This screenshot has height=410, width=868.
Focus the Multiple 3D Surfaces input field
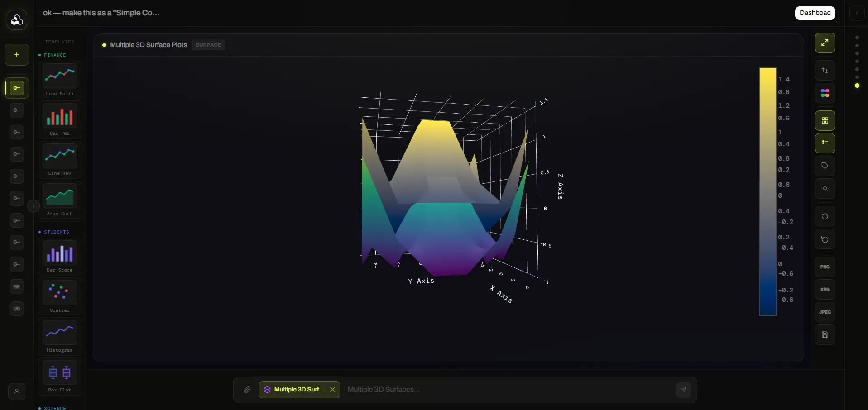coord(509,390)
